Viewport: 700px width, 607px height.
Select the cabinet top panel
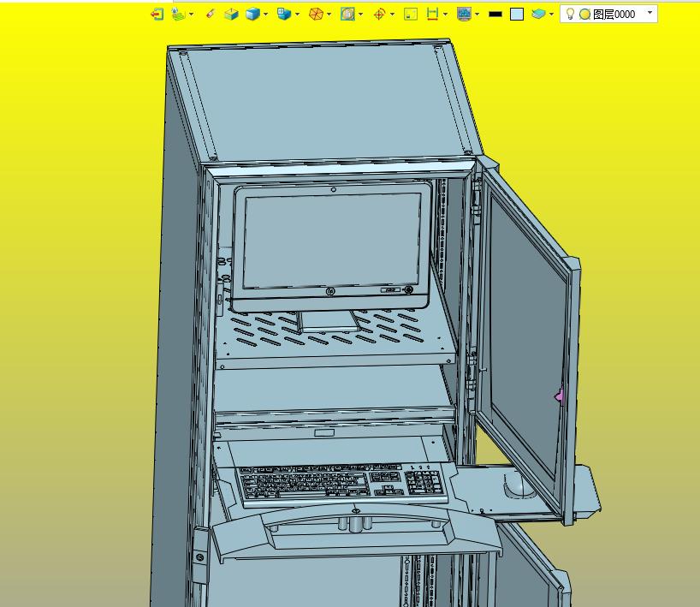[x=323, y=103]
